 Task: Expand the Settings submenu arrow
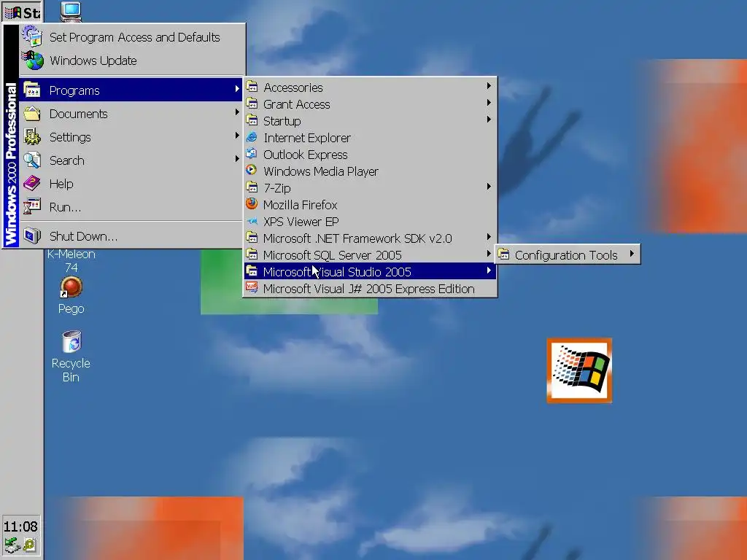point(237,136)
